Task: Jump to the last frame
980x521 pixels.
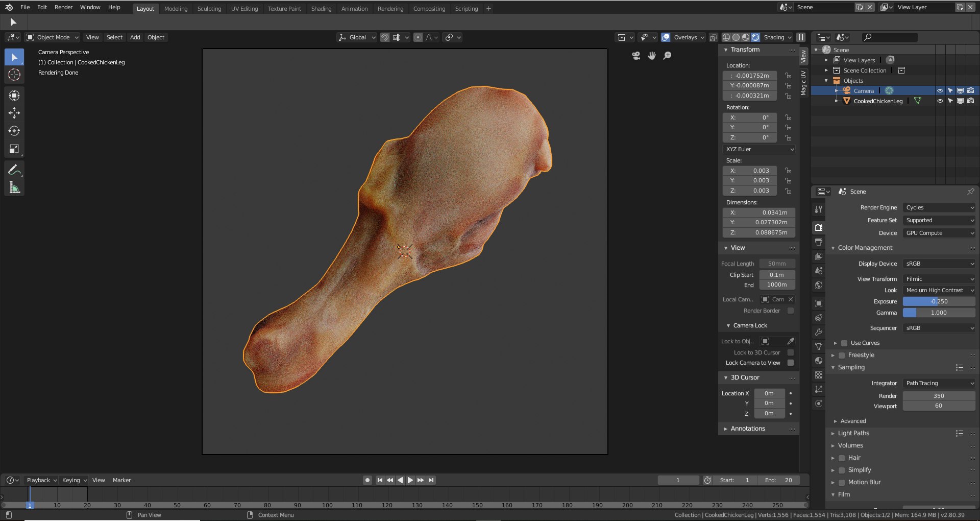Action: coord(431,480)
